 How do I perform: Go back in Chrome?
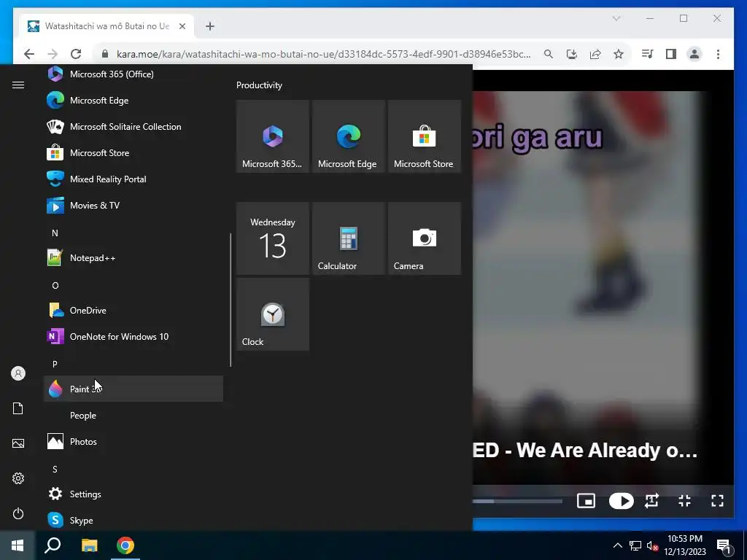click(x=29, y=54)
